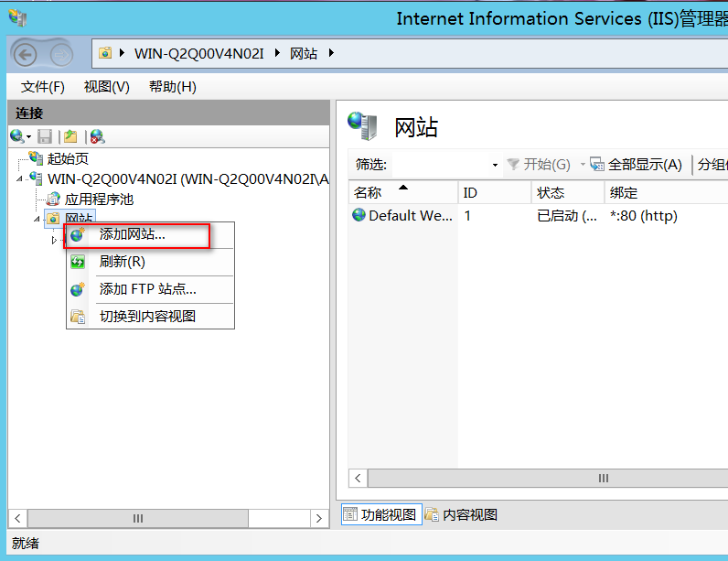Viewport: 728px width, 561px height.
Task: Sort by the 名称 column header
Action: click(403, 192)
